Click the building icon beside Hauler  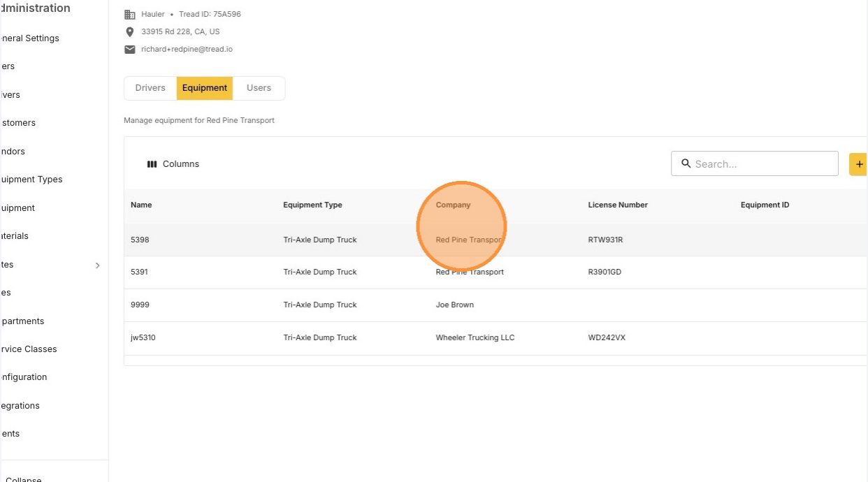tap(130, 14)
